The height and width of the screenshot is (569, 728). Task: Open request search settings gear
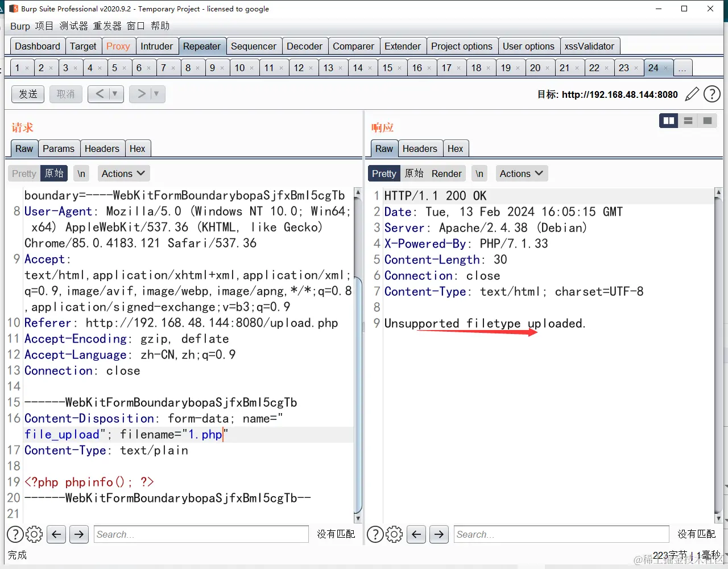pos(34,534)
